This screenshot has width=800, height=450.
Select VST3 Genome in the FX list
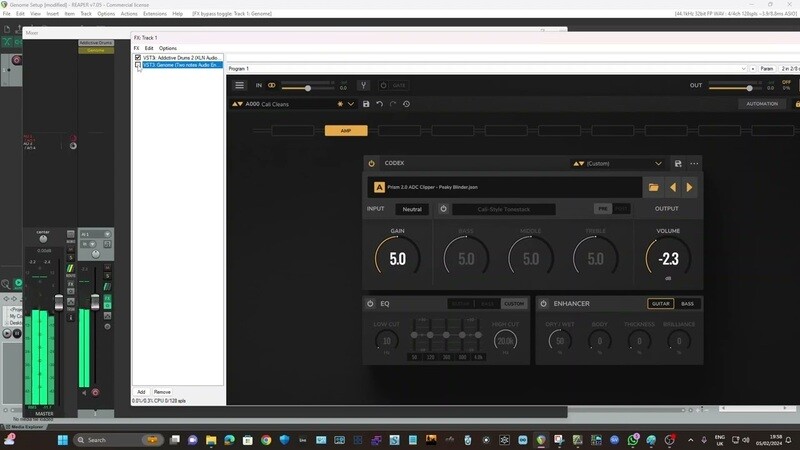tap(182, 65)
